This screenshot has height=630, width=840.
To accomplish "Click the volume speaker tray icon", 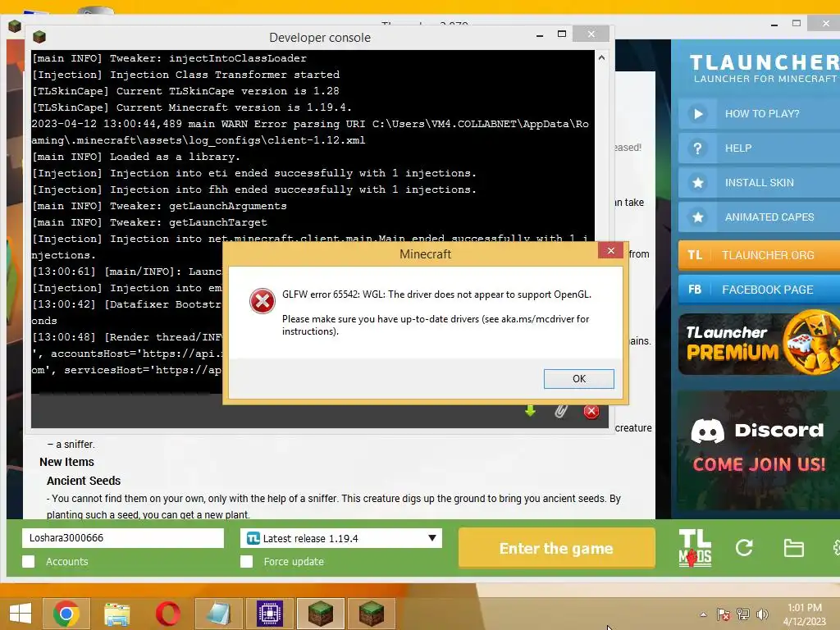I will 762,614.
